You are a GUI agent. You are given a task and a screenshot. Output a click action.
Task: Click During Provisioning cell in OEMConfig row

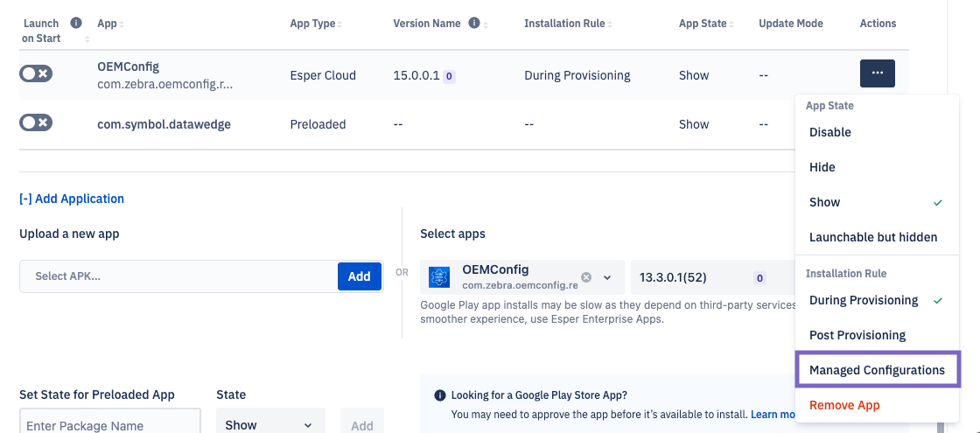[577, 75]
